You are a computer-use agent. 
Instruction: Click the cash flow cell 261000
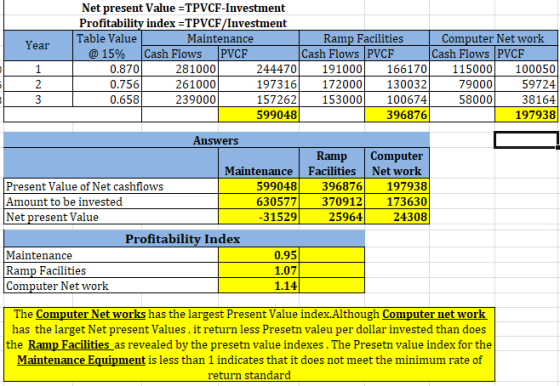(180, 84)
